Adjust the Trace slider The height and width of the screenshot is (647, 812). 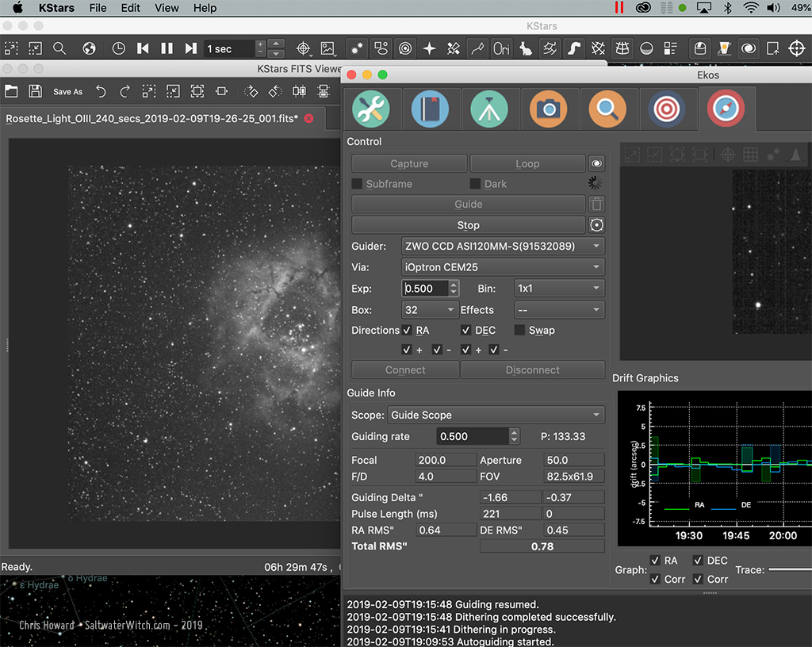click(x=789, y=569)
